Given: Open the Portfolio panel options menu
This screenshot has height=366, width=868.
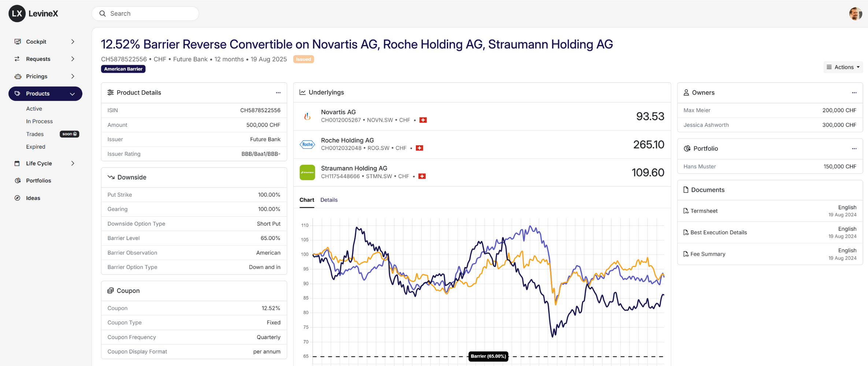Looking at the screenshot, I should tap(854, 149).
